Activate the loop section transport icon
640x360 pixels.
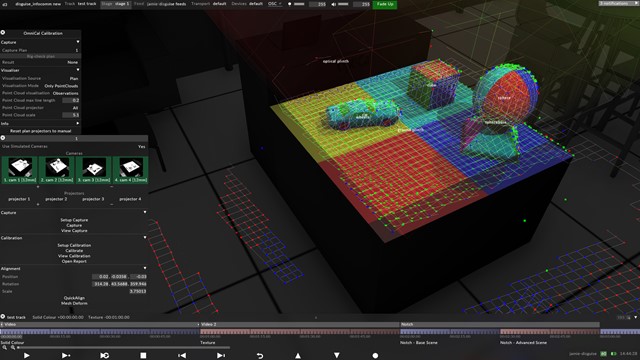pyautogui.click(x=104, y=356)
